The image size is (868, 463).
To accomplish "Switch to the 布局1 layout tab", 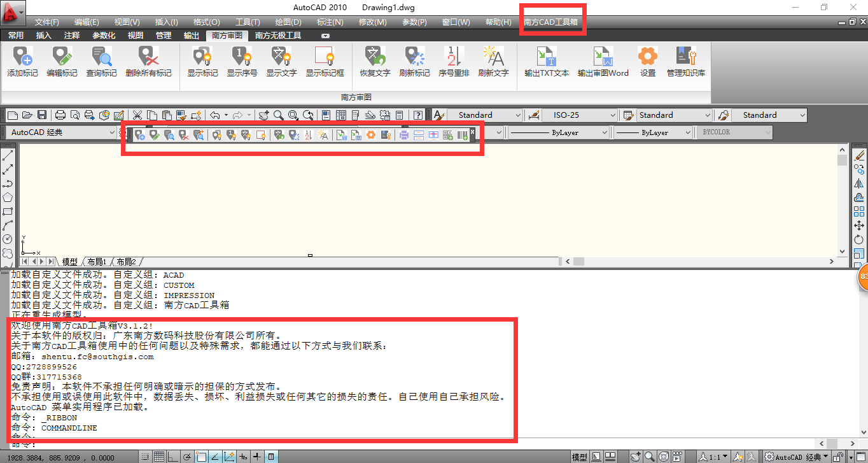I will click(x=97, y=262).
